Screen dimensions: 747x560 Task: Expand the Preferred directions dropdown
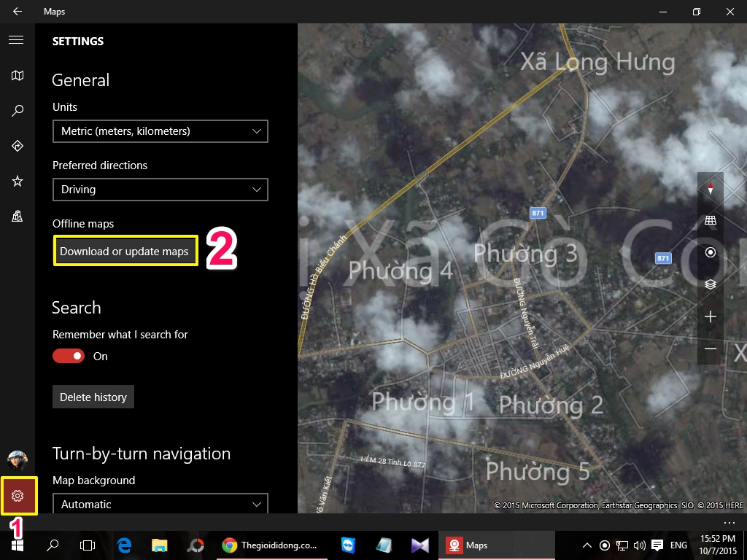click(160, 190)
